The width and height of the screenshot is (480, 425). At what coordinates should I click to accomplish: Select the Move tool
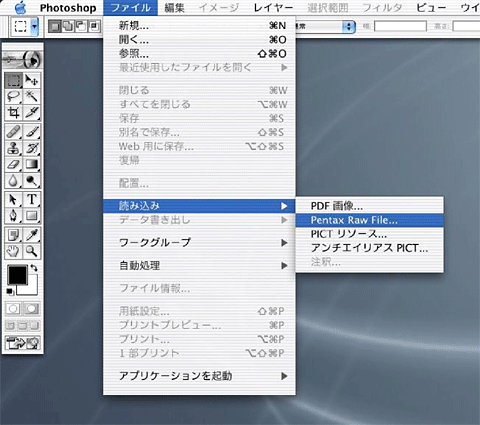point(32,80)
